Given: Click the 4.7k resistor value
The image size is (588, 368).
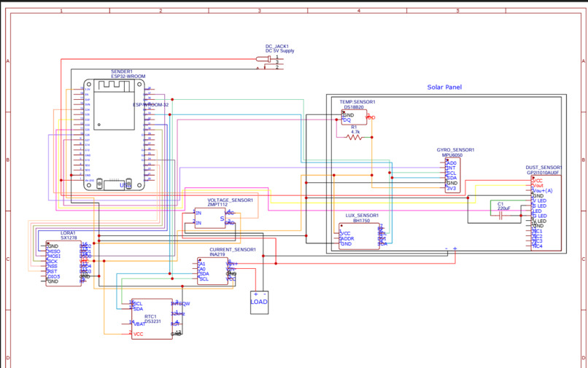Looking at the screenshot, I should click(x=355, y=132).
